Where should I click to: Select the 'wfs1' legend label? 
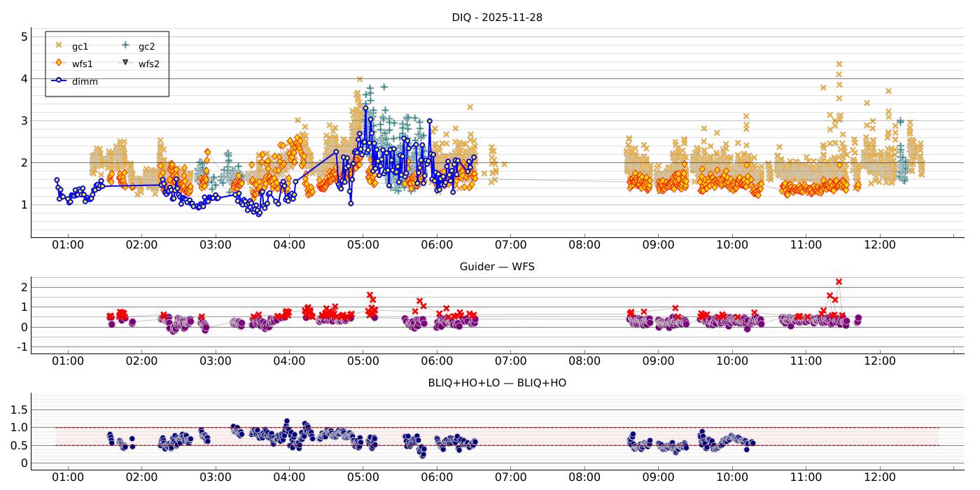click(83, 64)
